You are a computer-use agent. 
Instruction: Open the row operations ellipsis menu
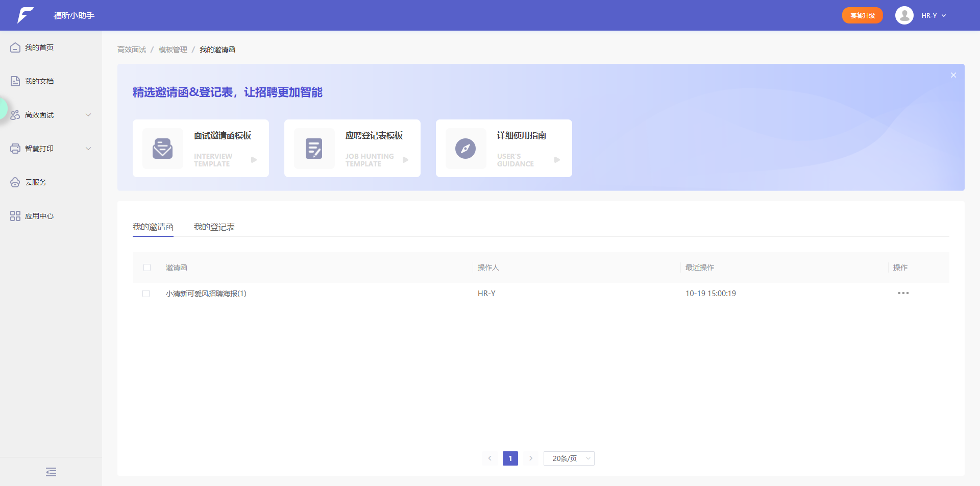pyautogui.click(x=903, y=293)
